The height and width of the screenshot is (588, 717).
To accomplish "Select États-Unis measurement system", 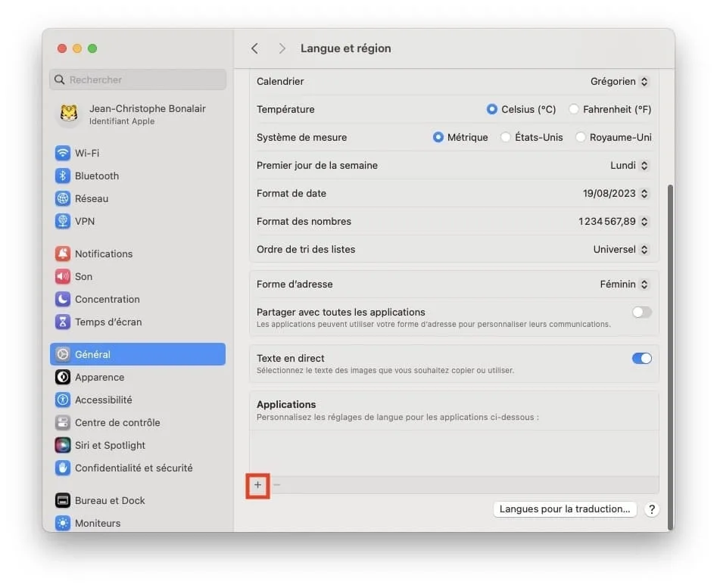I will tap(505, 137).
